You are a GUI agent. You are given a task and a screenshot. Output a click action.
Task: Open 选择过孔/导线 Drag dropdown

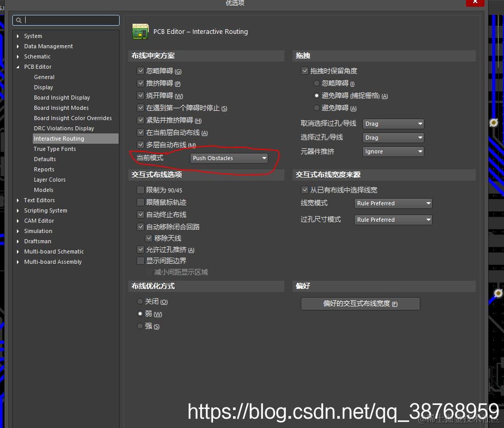[393, 138]
